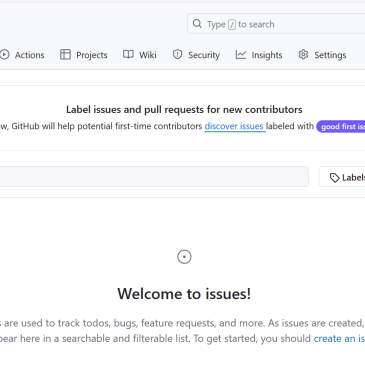Click the magnifying glass search icon
Viewport: 365px width, 365px height.
[x=197, y=24]
